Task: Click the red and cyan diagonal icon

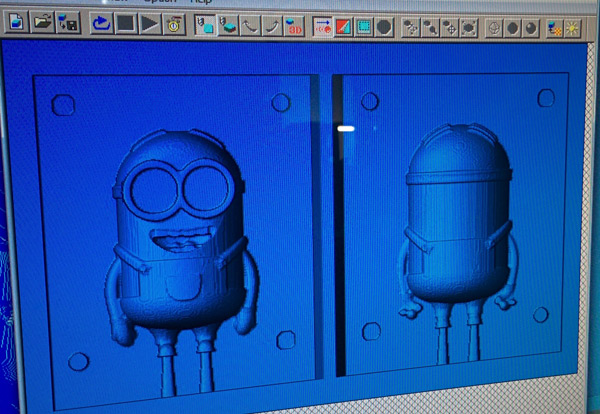Action: pyautogui.click(x=343, y=27)
